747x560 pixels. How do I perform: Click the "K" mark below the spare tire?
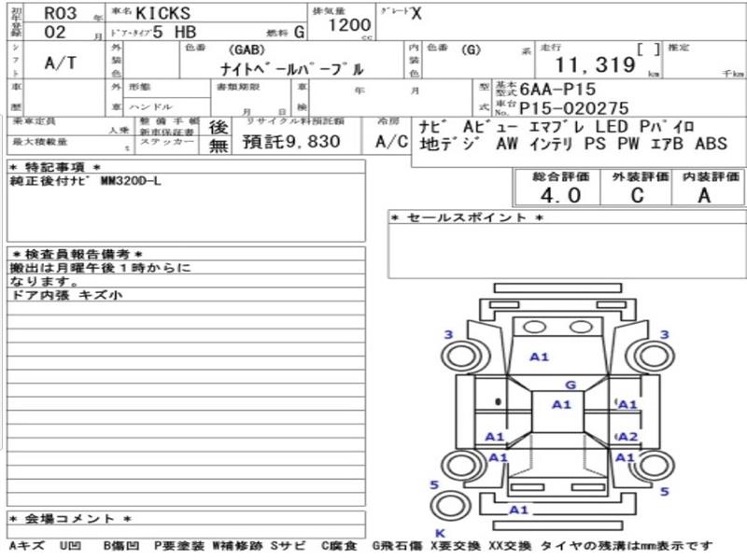click(440, 533)
